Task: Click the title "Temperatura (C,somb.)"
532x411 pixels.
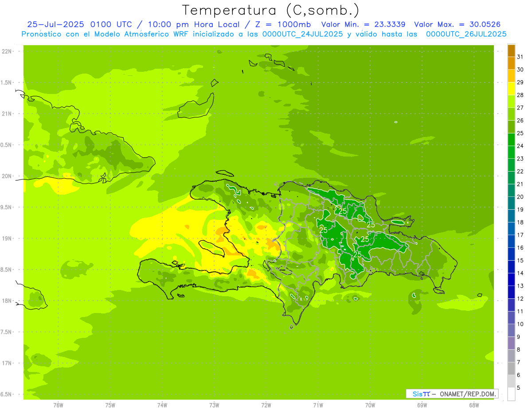Action: pos(270,10)
